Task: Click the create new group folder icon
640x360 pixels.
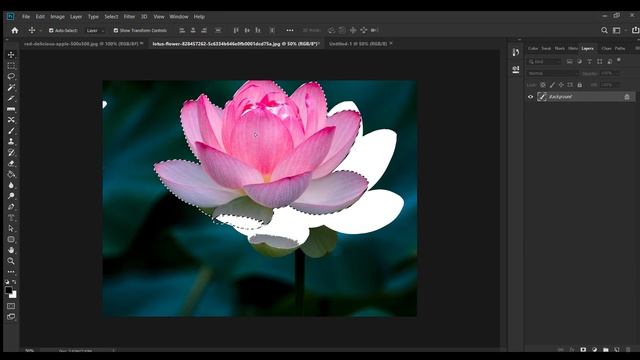Action: tap(606, 350)
